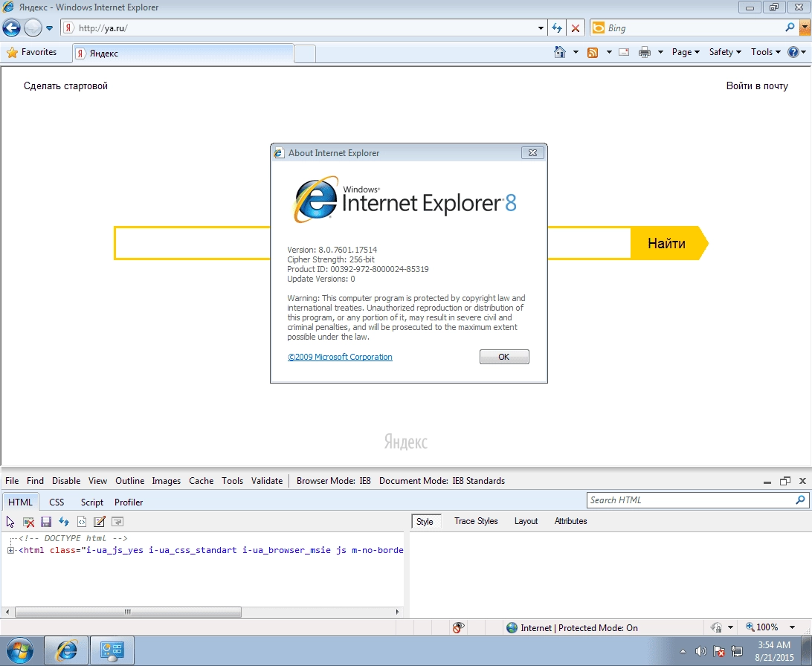Close the About Internet Explorer dialog
Image resolution: width=812 pixels, height=666 pixels.
click(532, 152)
